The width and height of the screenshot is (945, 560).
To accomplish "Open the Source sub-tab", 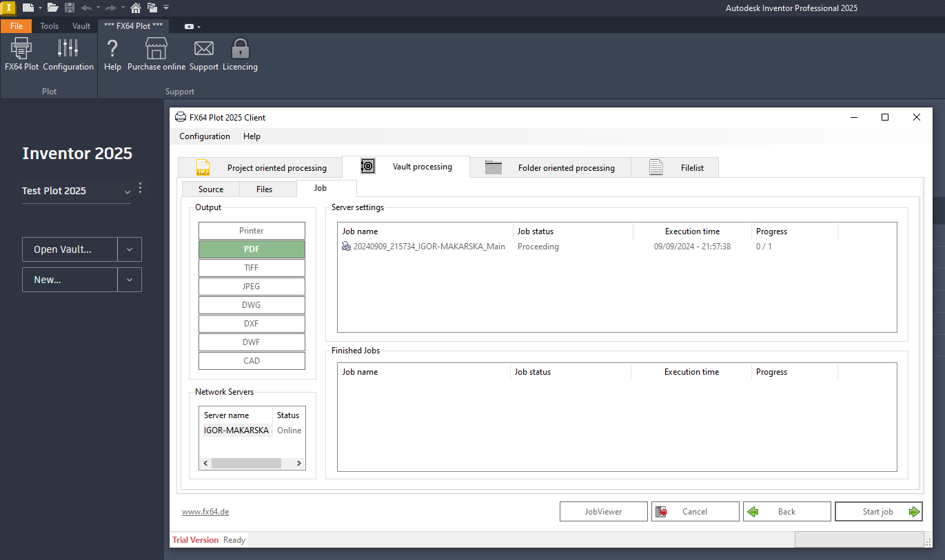I will tap(211, 189).
